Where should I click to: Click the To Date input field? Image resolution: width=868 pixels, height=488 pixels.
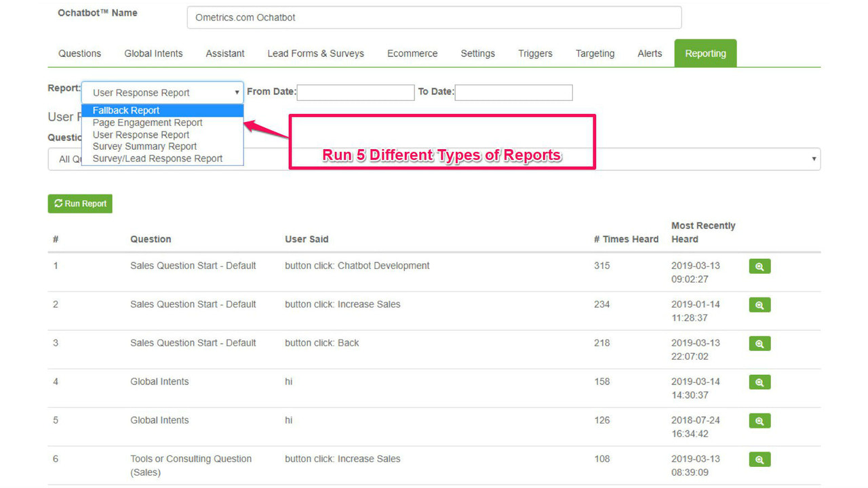point(513,92)
